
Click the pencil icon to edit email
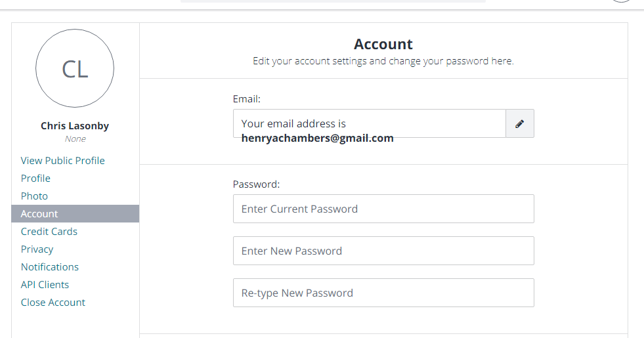pos(519,123)
